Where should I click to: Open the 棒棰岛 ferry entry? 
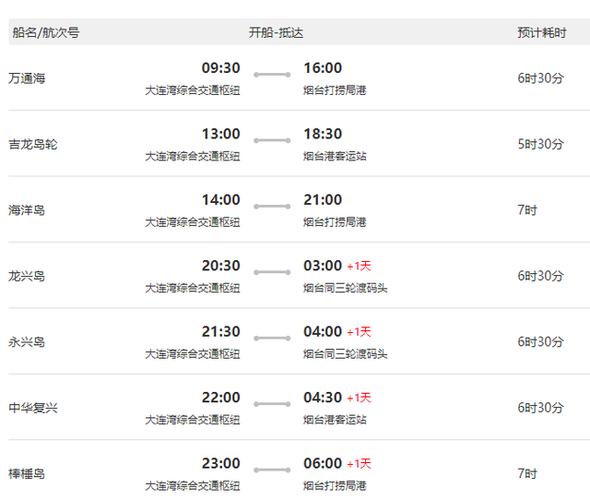(27, 474)
